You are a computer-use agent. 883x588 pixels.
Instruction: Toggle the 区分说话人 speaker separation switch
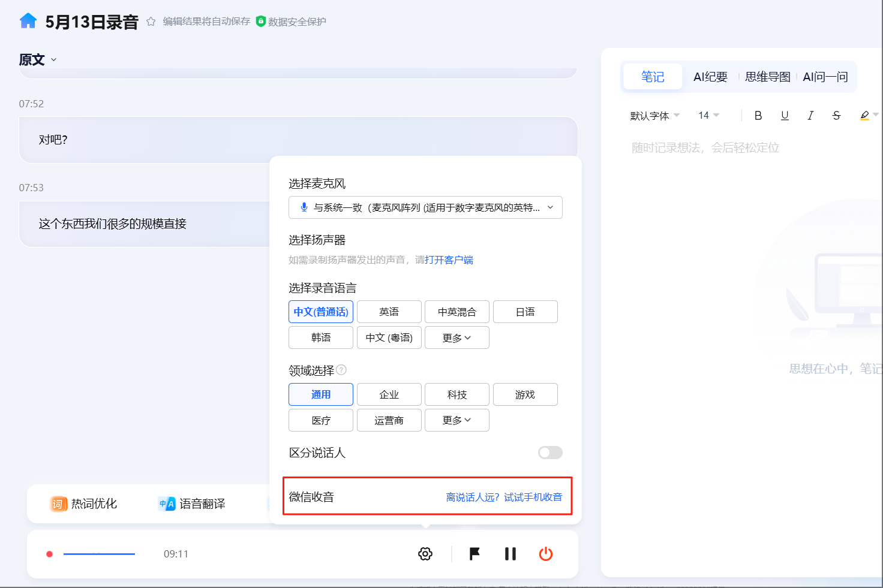550,453
